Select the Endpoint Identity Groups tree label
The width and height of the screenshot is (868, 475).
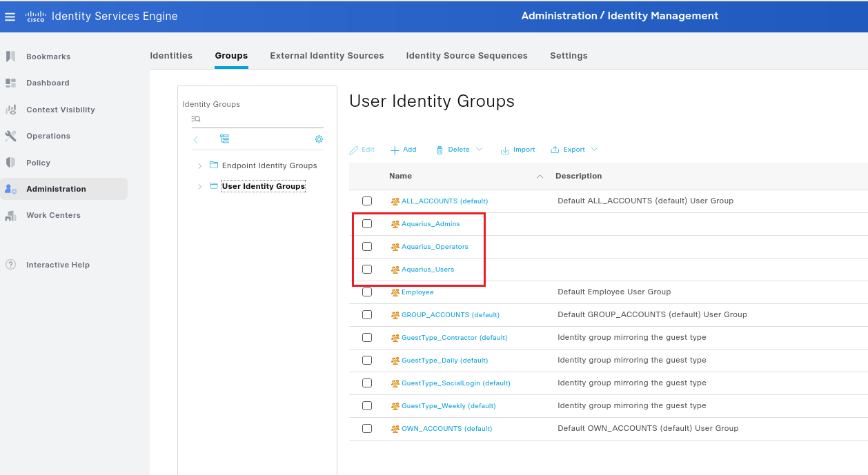270,165
